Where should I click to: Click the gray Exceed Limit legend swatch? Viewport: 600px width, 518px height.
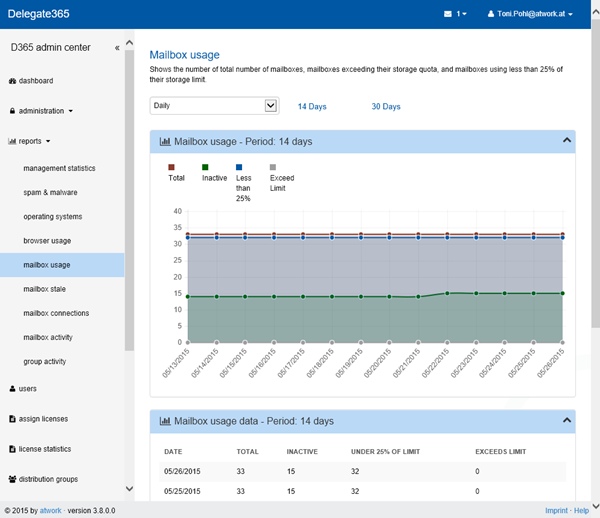click(274, 168)
